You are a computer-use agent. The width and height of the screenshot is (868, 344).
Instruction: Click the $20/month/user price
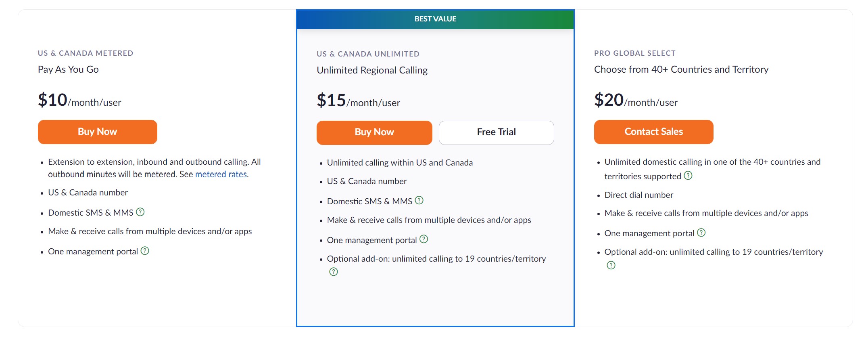click(636, 100)
